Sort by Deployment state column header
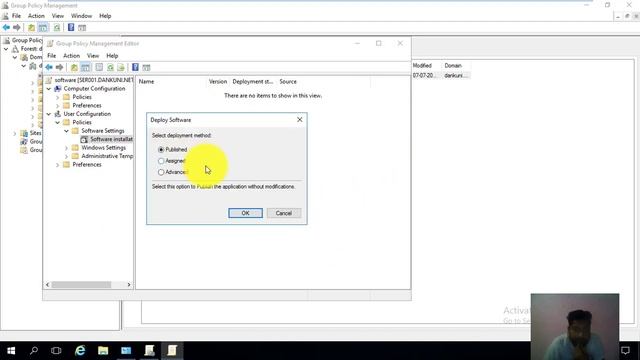 253,82
